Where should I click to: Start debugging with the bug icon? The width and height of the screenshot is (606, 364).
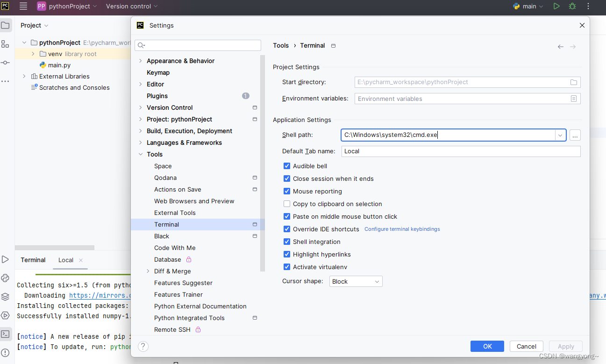pyautogui.click(x=572, y=7)
